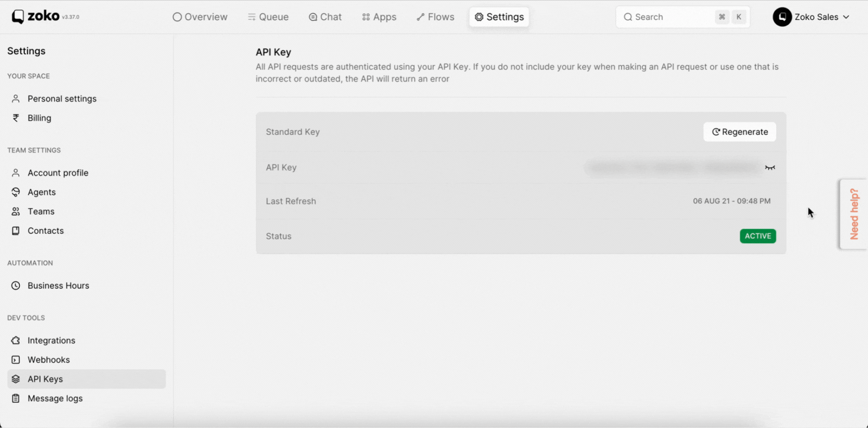Click the Contacts book icon
This screenshot has width=868, height=428.
coord(16,231)
